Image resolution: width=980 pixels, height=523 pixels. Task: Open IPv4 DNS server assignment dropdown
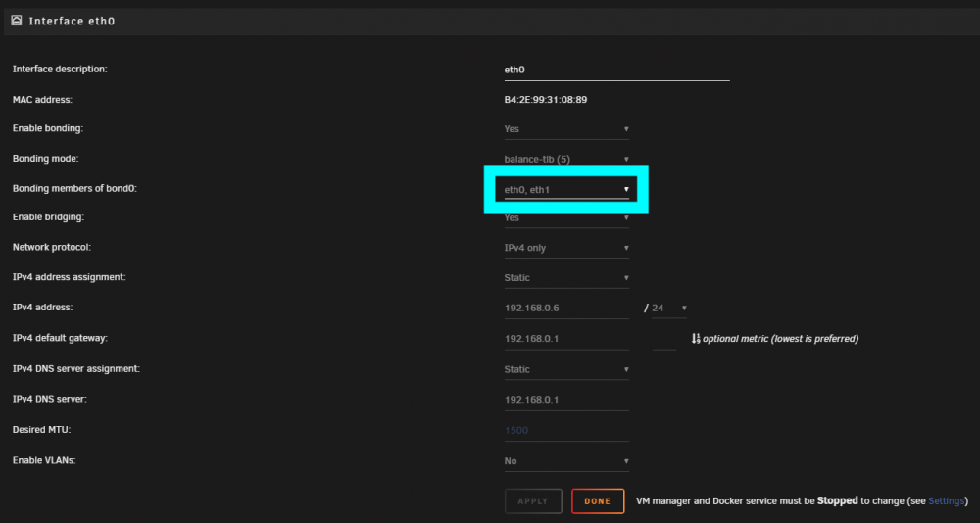coord(566,369)
